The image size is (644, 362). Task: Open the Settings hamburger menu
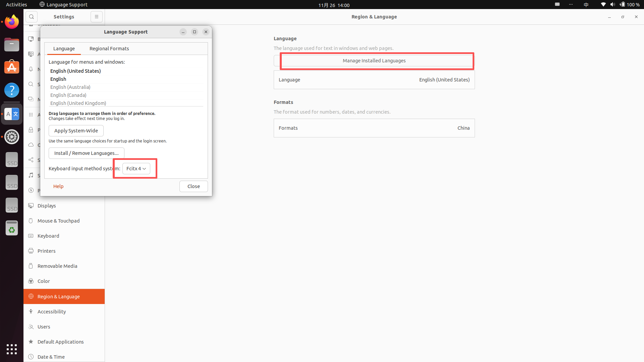point(97,17)
